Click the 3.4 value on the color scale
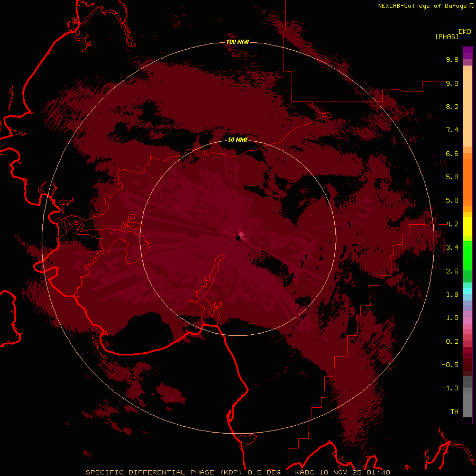The image size is (476, 476). click(x=452, y=248)
